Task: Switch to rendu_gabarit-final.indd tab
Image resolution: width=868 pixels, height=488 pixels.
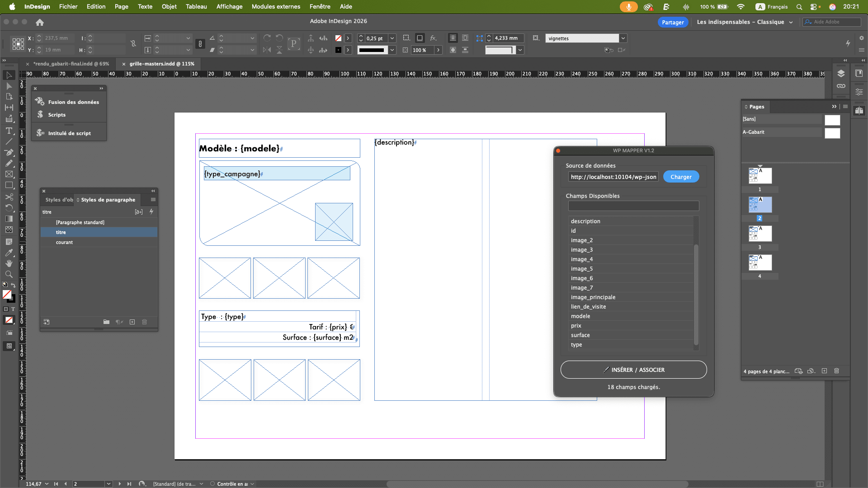Action: click(71, 64)
